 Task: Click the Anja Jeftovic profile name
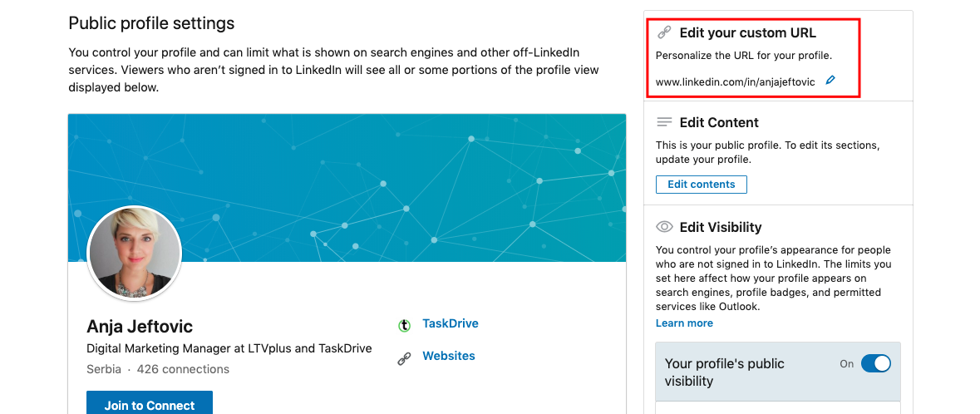tap(140, 326)
